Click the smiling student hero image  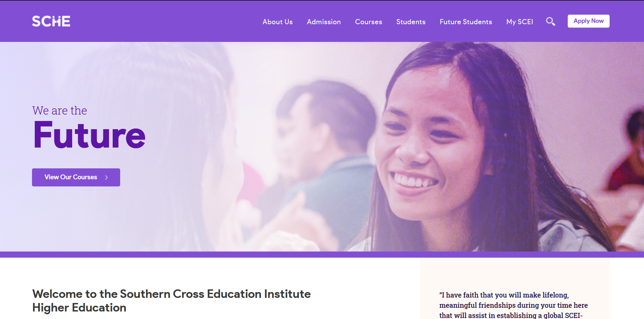[x=477, y=147]
